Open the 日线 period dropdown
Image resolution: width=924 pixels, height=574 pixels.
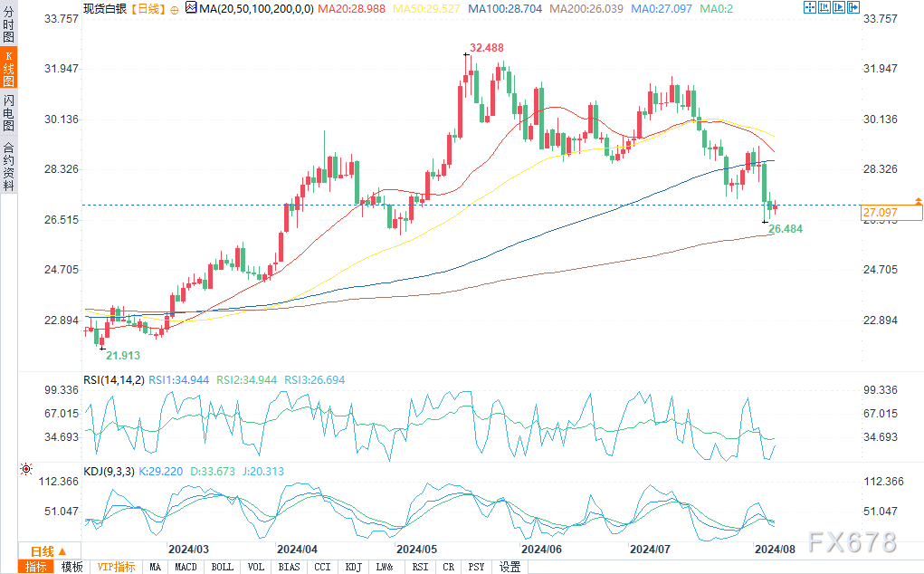pyautogui.click(x=48, y=551)
